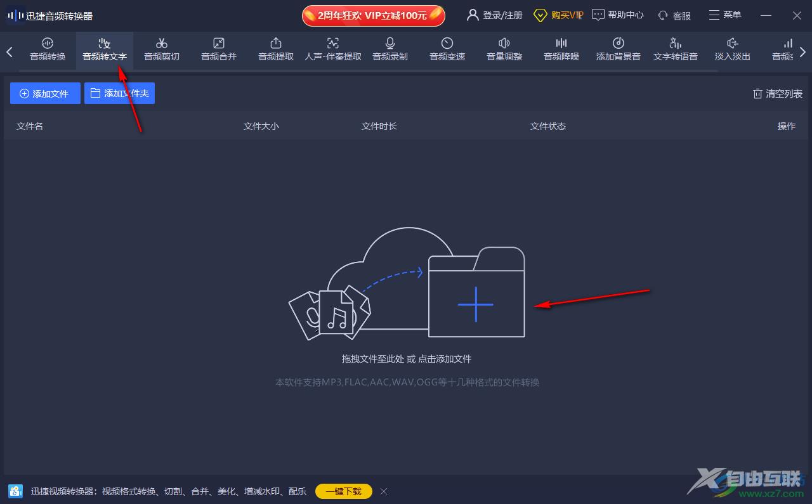Click the 迅捷音频转换器 app logo
This screenshot has height=504, width=812.
(x=16, y=15)
